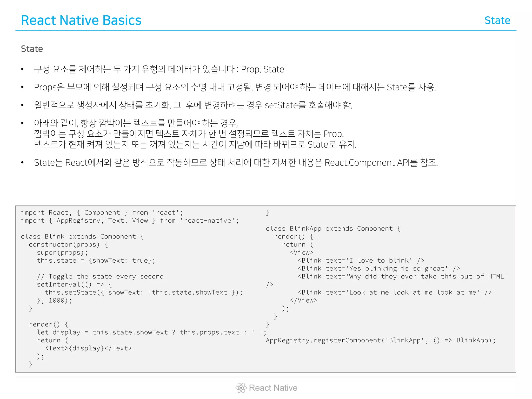
Task: Click the line '아래와 같이, 항상 깜박이는 텍스트를'
Action: [136, 123]
